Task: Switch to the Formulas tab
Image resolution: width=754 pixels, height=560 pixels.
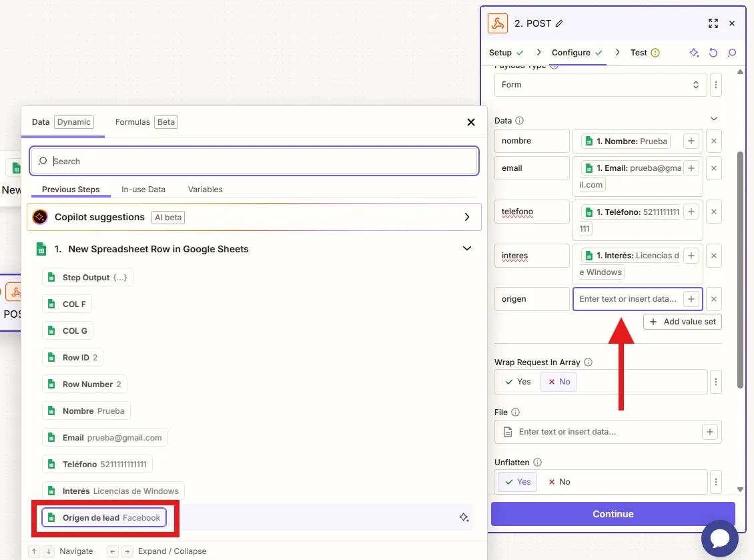Action: pyautogui.click(x=145, y=122)
